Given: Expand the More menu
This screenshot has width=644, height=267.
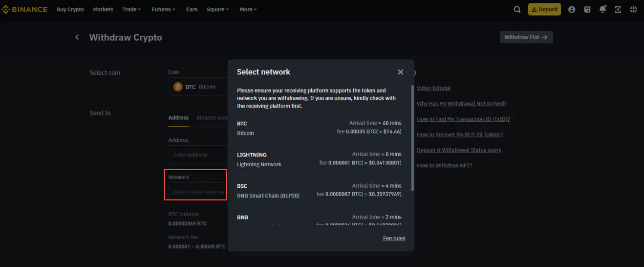Looking at the screenshot, I should pos(248,9).
